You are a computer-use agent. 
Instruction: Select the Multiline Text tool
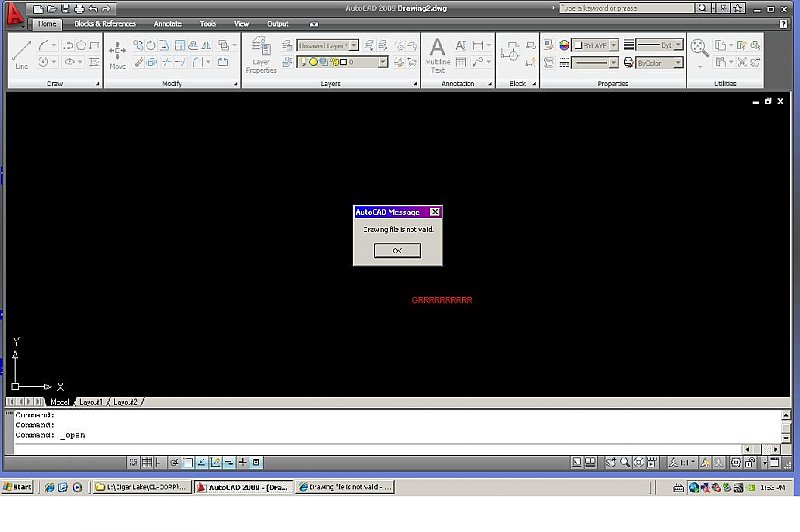[438, 55]
